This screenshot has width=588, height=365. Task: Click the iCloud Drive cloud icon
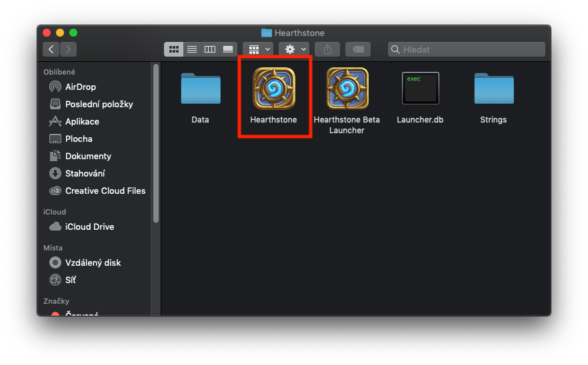coord(55,226)
